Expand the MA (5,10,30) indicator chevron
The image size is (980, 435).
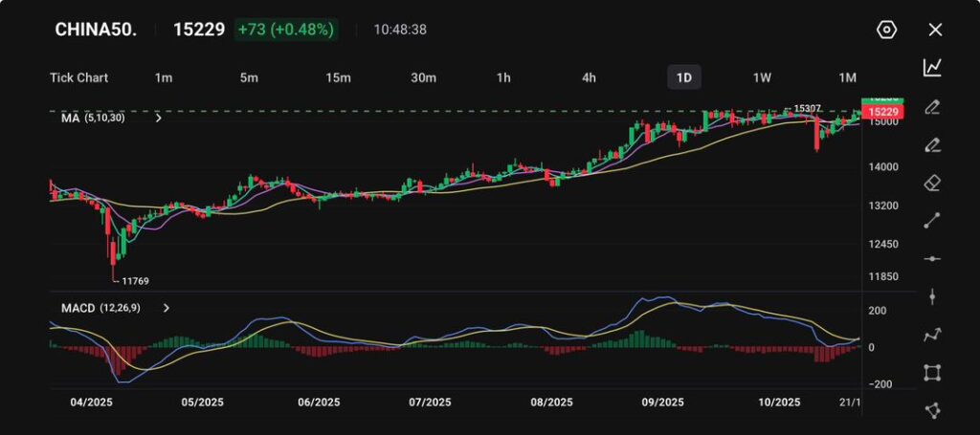(x=158, y=119)
